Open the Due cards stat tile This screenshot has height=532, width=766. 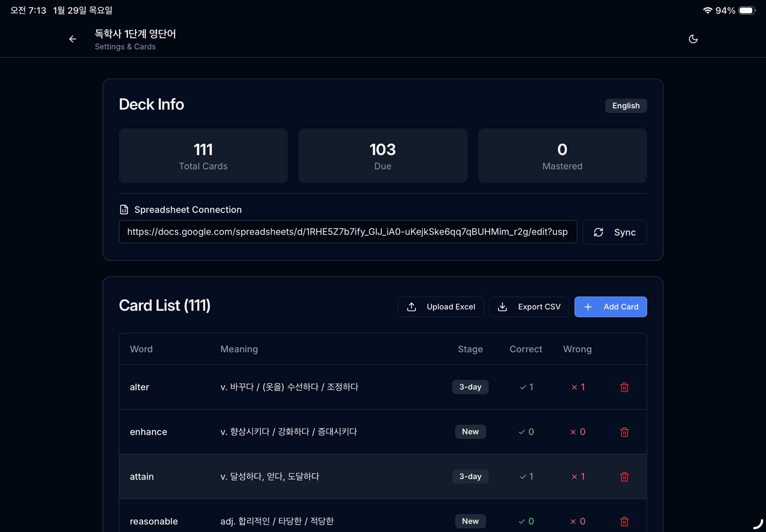tap(383, 156)
